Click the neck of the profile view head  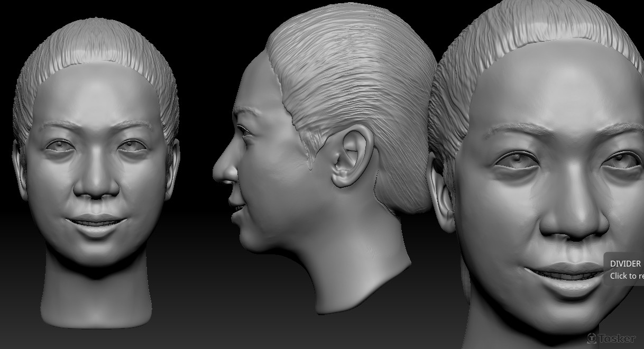pyautogui.click(x=360, y=264)
